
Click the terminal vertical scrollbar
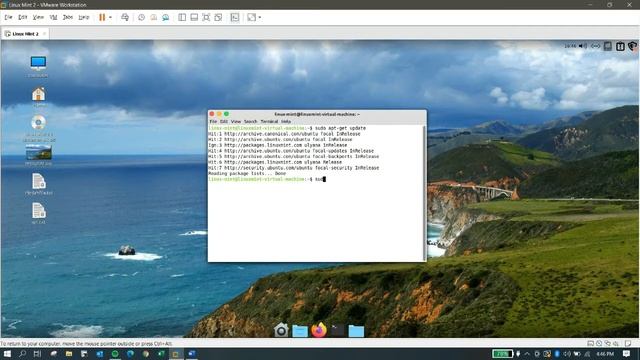[x=424, y=193]
